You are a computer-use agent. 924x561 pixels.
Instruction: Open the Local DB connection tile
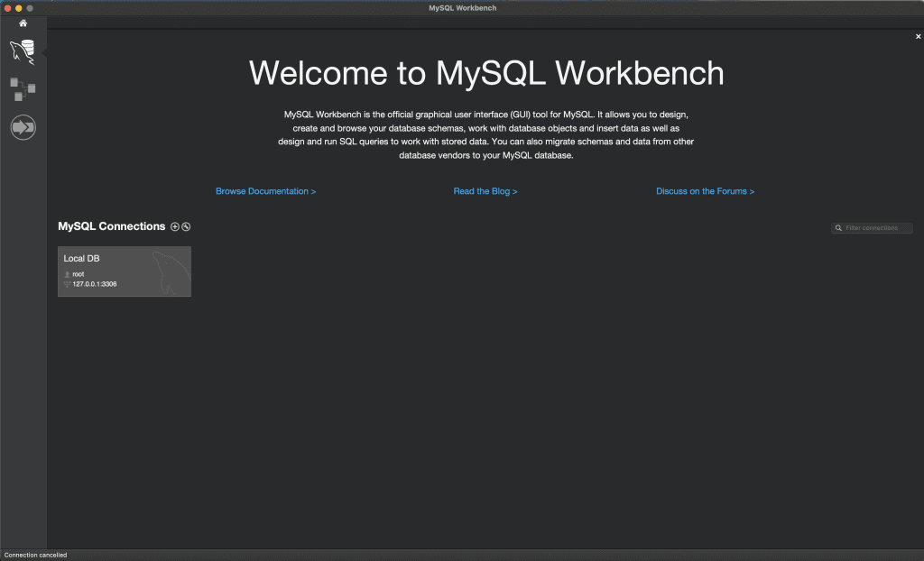125,271
